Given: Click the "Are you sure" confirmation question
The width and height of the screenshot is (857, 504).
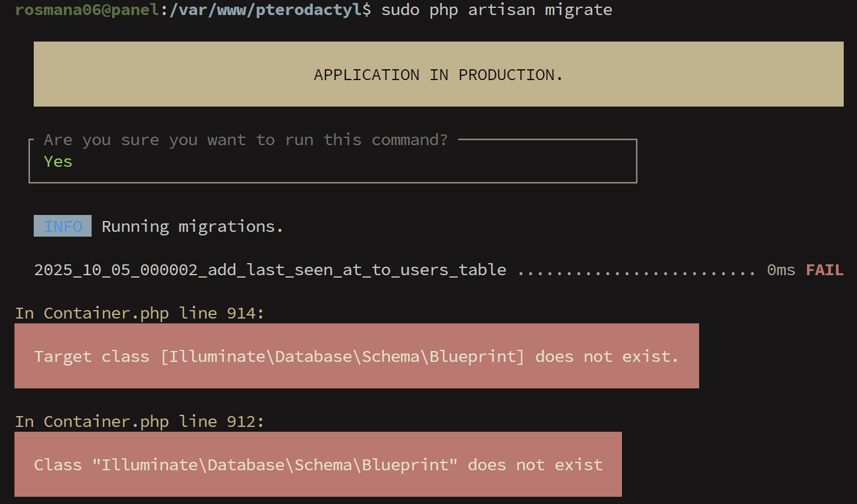Looking at the screenshot, I should (246, 140).
